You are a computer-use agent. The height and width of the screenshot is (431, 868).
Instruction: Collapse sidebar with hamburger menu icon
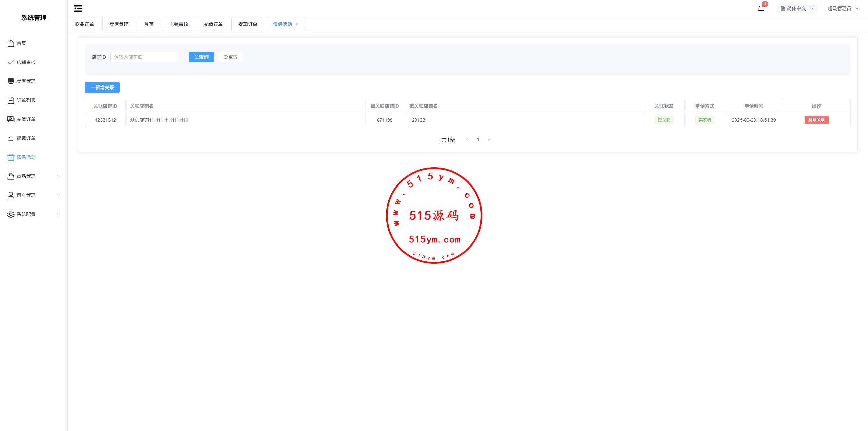[x=78, y=8]
